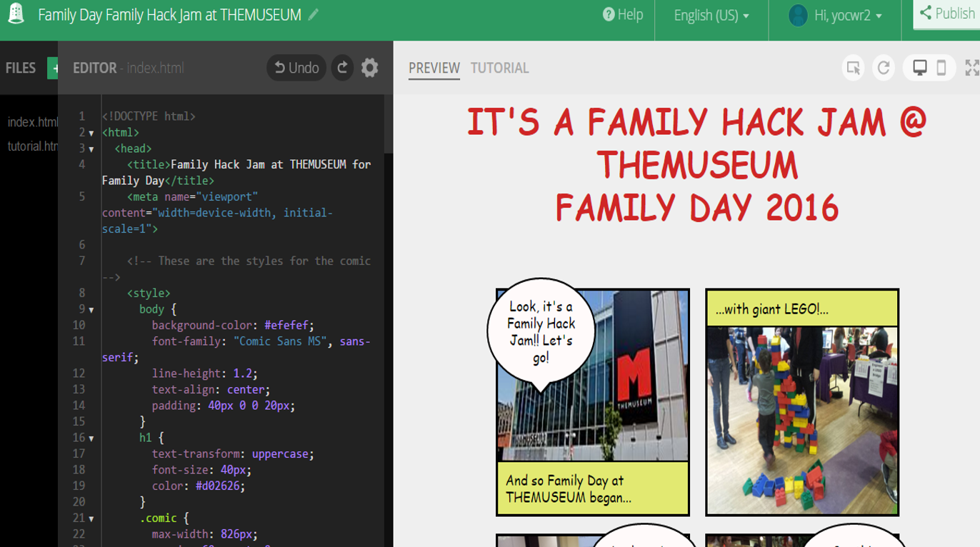This screenshot has width=980, height=547.
Task: Click "And so Family Day at THEMUSEUM began" caption
Action: 593,488
